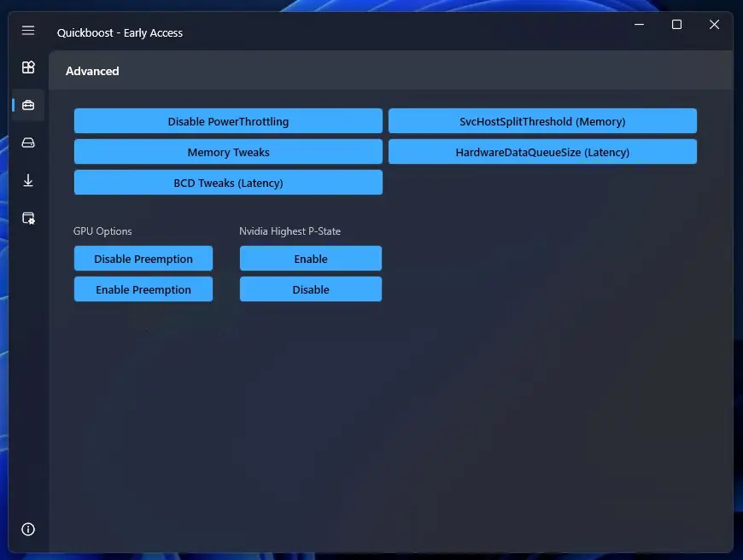Viewport: 743px width, 560px height.
Task: Click the GPU Options label
Action: 102,231
